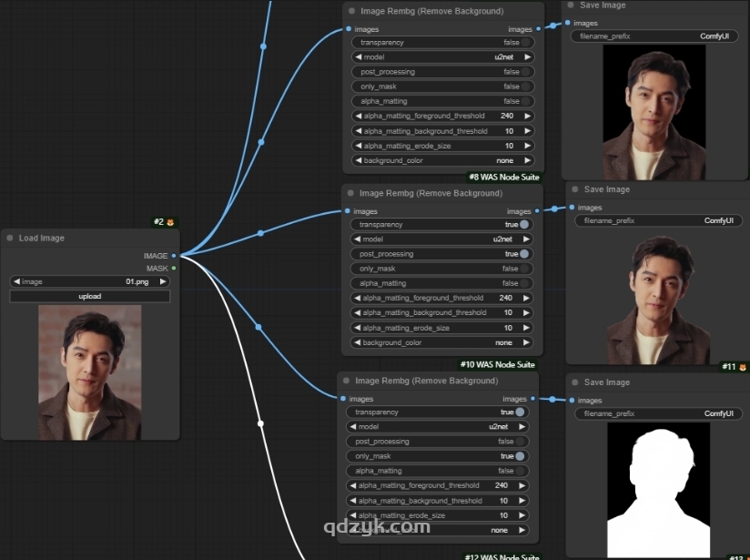Click images output socket on middle Rembg node
The width and height of the screenshot is (750, 560).
538,210
